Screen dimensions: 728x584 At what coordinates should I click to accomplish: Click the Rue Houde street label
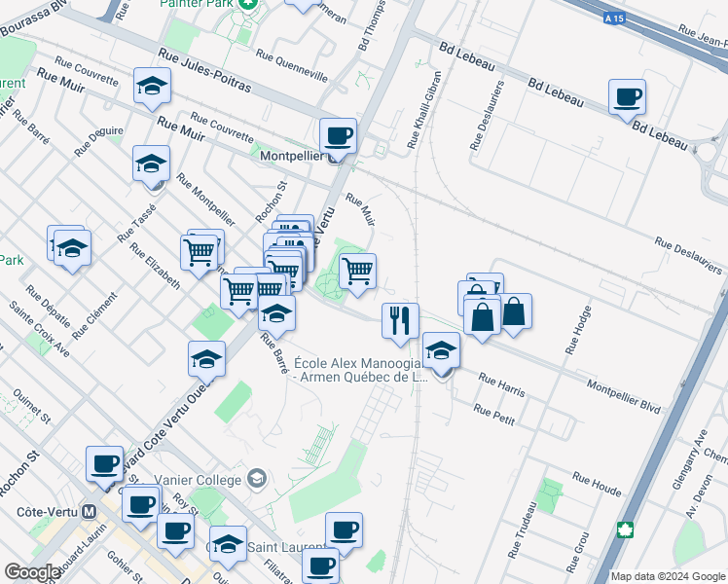(x=597, y=484)
